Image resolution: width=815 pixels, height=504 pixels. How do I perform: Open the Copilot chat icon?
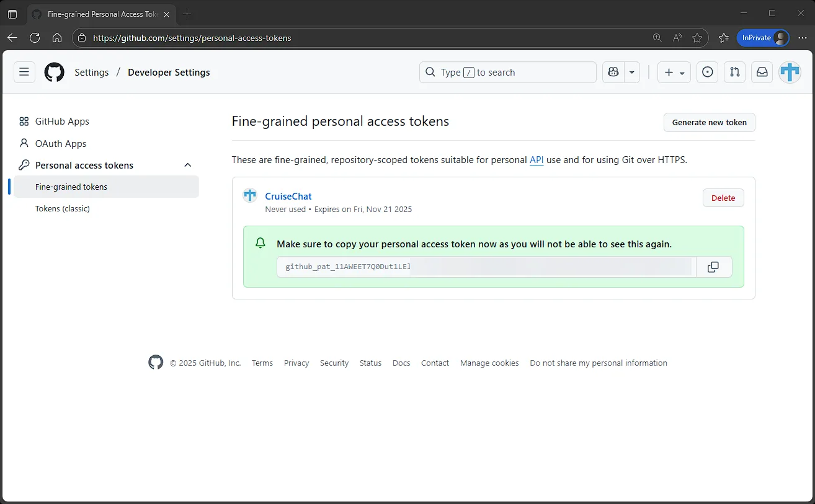tap(613, 73)
